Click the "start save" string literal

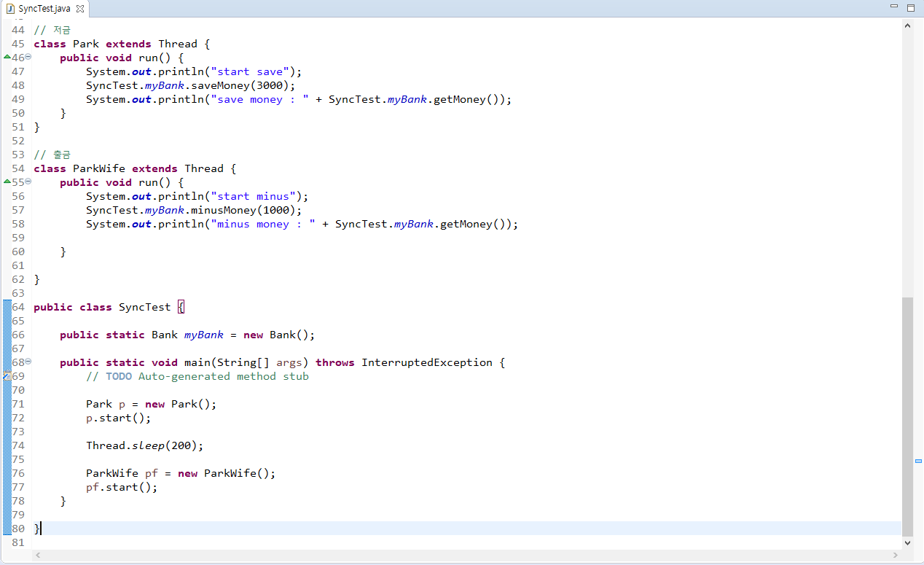(251, 71)
